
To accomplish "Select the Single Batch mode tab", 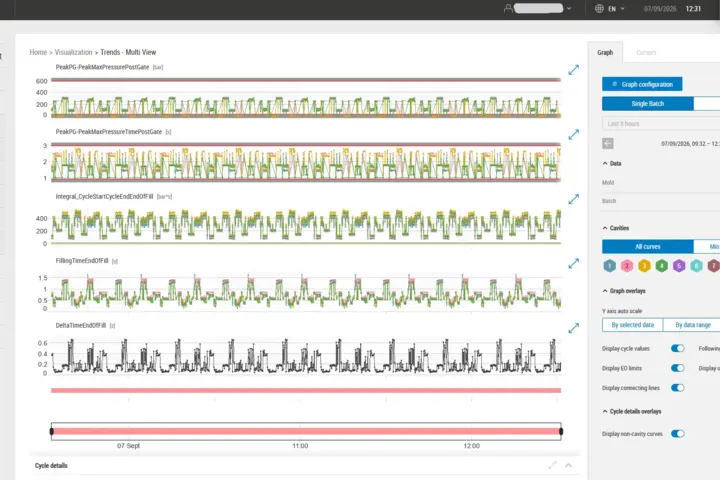I will (647, 103).
